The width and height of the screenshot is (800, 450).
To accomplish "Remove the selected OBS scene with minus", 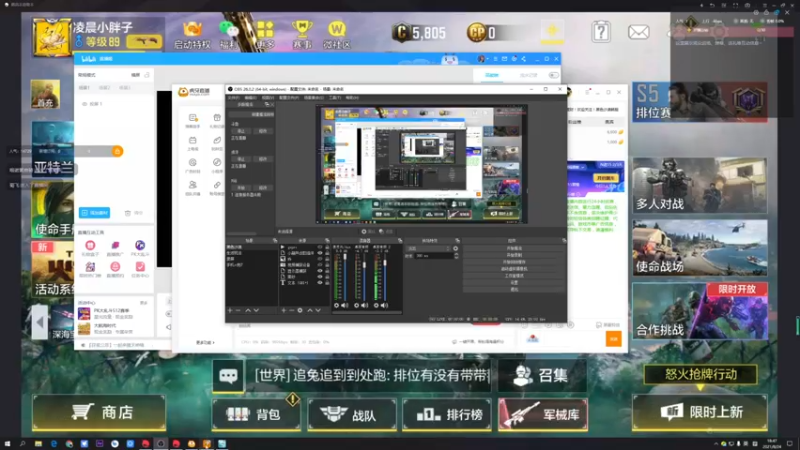I will click(238, 310).
